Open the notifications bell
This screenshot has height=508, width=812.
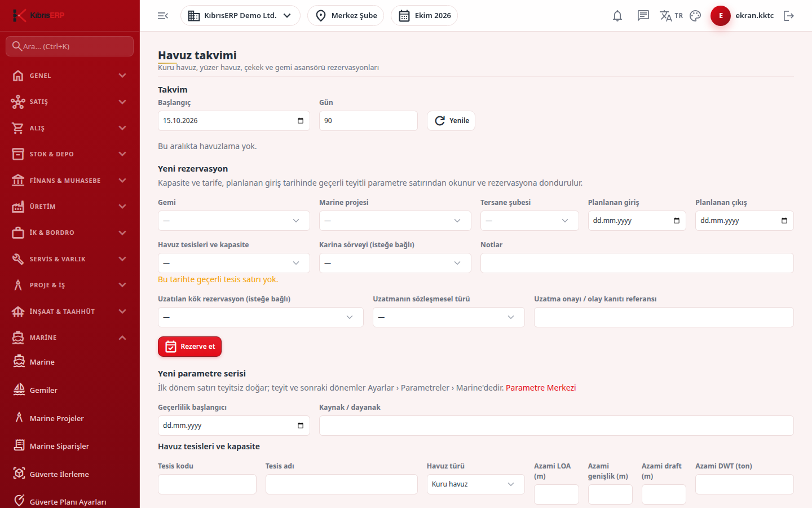pyautogui.click(x=617, y=16)
